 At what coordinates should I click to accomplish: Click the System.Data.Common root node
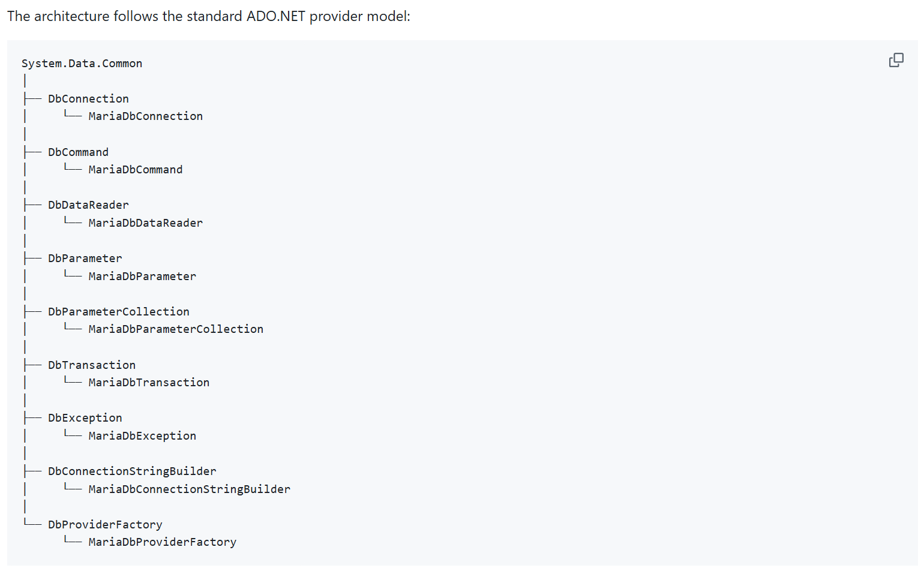[x=82, y=64]
